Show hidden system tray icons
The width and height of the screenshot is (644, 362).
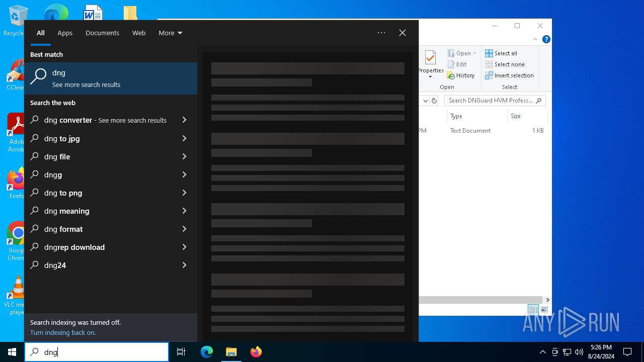[542, 352]
